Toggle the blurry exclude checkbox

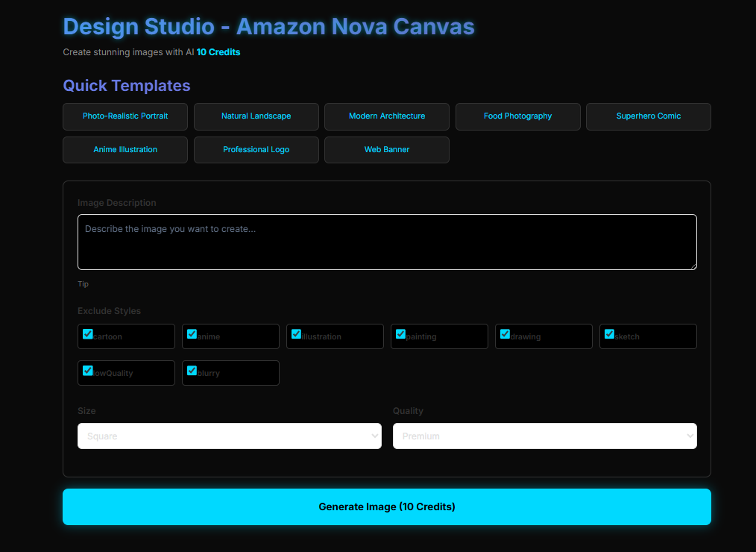[x=192, y=371]
